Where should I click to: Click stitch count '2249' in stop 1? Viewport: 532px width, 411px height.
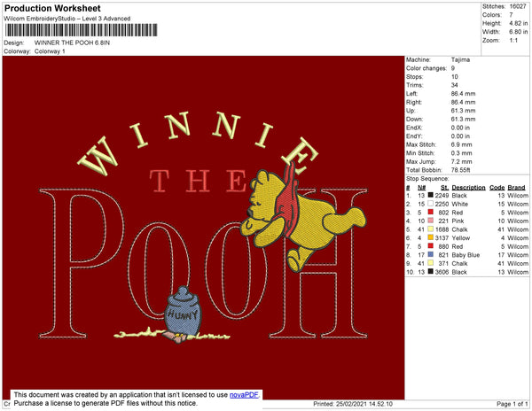point(442,196)
